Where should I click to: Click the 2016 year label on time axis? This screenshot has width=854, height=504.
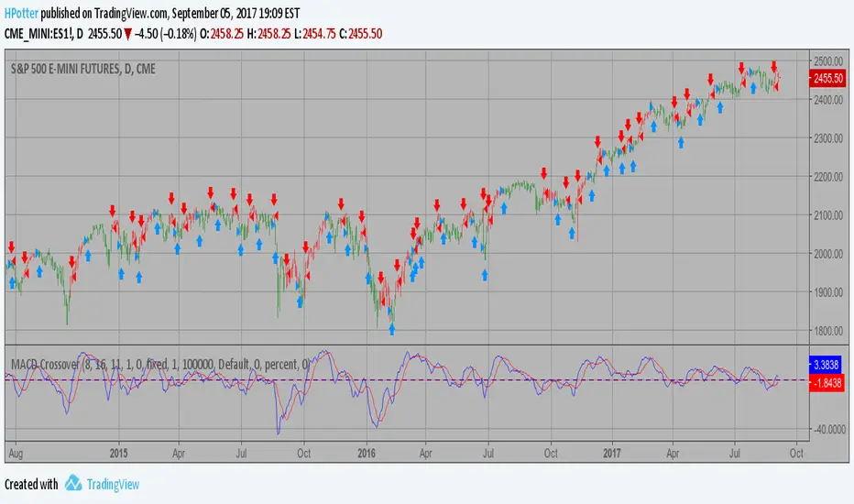(366, 454)
